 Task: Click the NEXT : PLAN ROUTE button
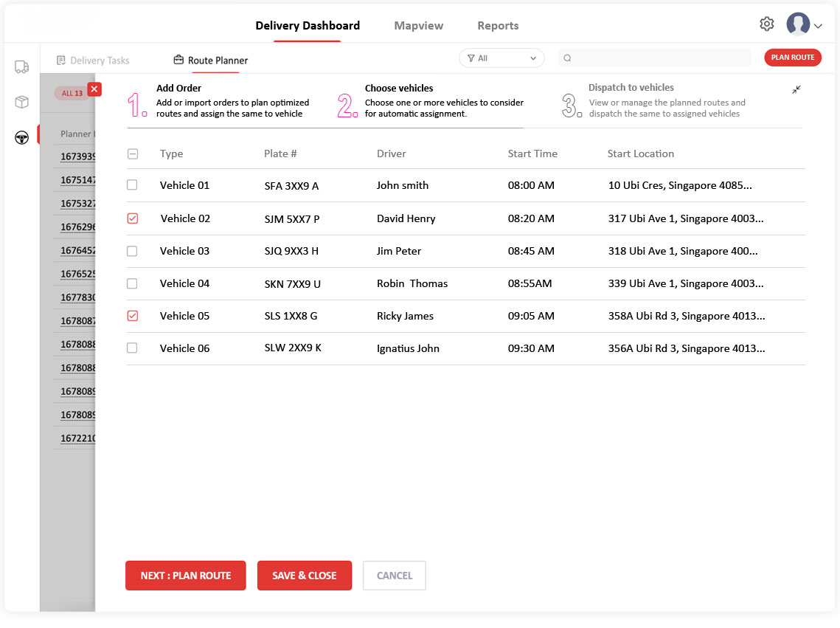(x=186, y=576)
